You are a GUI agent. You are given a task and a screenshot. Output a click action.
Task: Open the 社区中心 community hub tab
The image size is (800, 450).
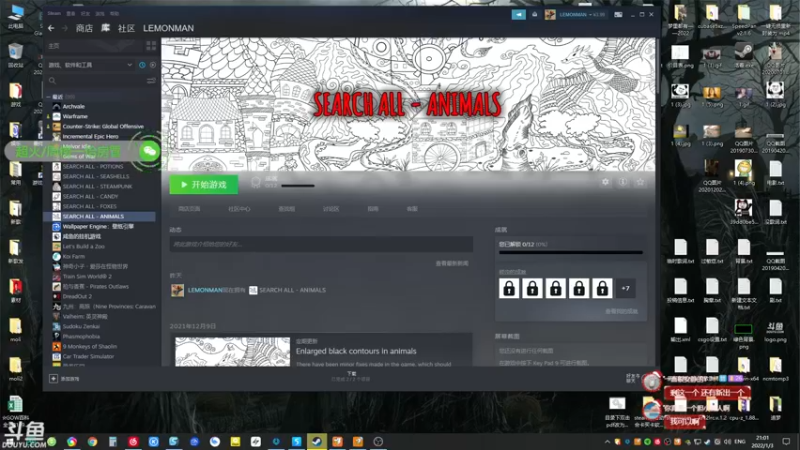click(239, 209)
